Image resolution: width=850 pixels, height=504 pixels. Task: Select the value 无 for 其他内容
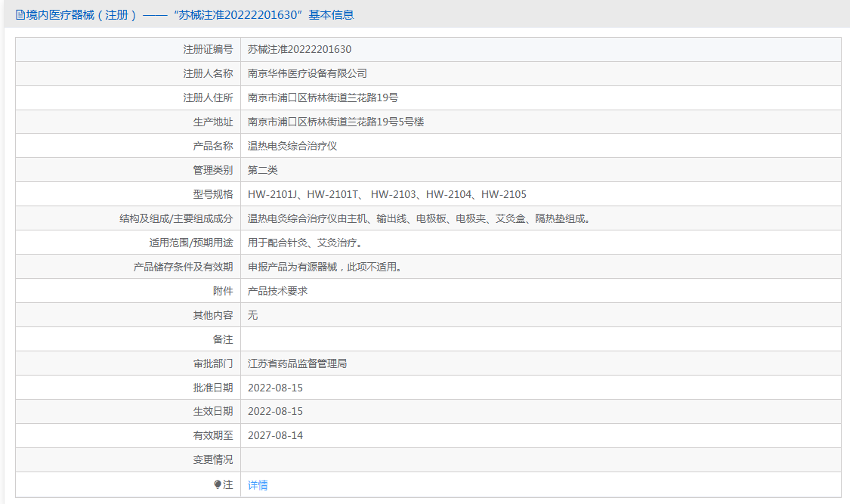pos(252,315)
